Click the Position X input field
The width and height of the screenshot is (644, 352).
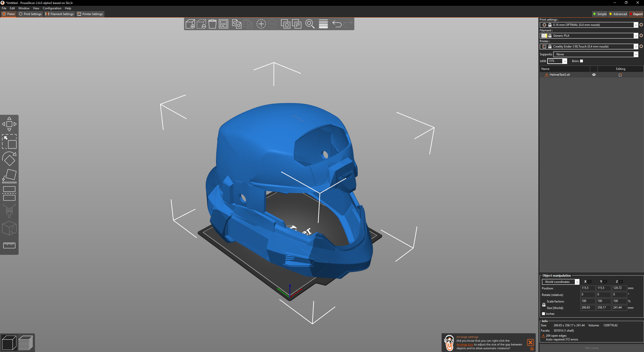[588, 288]
